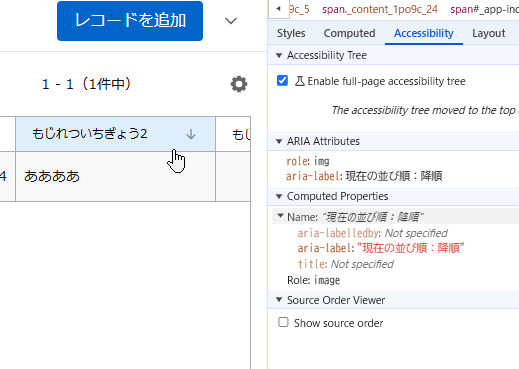The height and width of the screenshot is (369, 519).
Task: Switch to the Layout tab
Action: 488,33
